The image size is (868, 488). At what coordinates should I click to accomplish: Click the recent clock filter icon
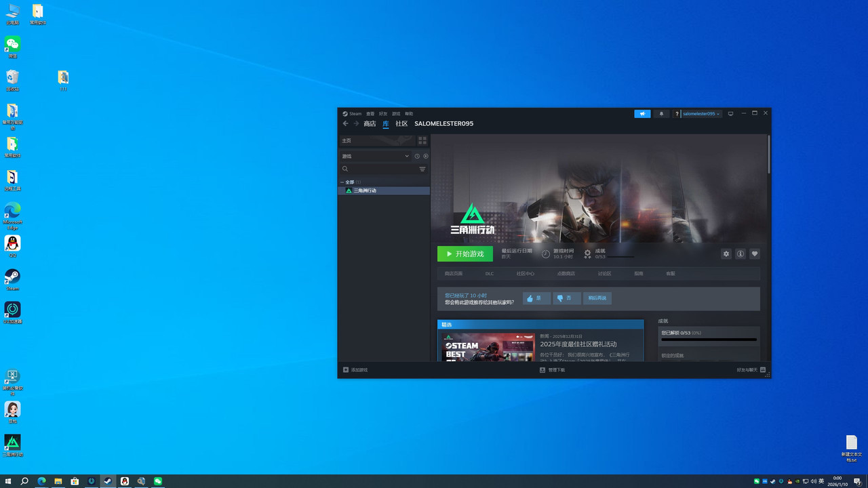click(417, 156)
